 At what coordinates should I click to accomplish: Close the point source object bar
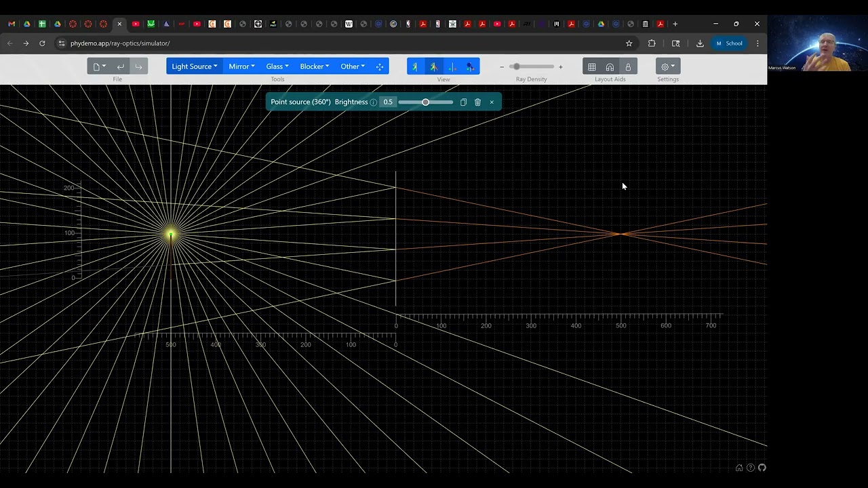[x=492, y=102]
